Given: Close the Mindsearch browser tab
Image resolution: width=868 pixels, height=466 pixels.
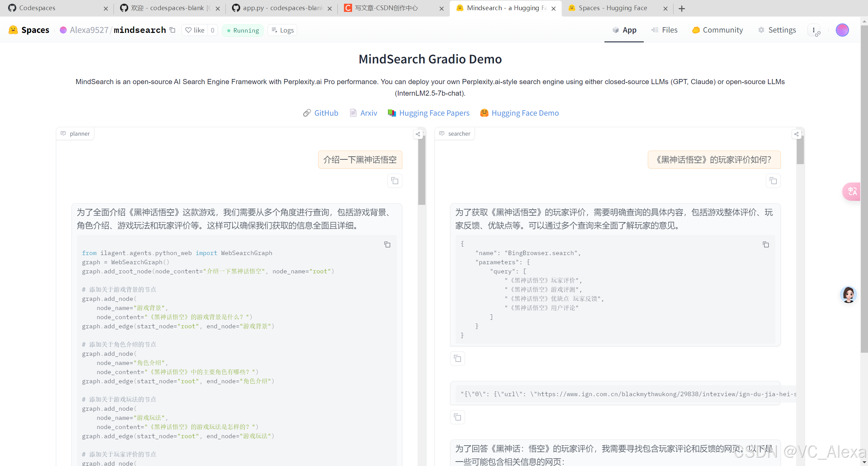Looking at the screenshot, I should click(554, 8).
